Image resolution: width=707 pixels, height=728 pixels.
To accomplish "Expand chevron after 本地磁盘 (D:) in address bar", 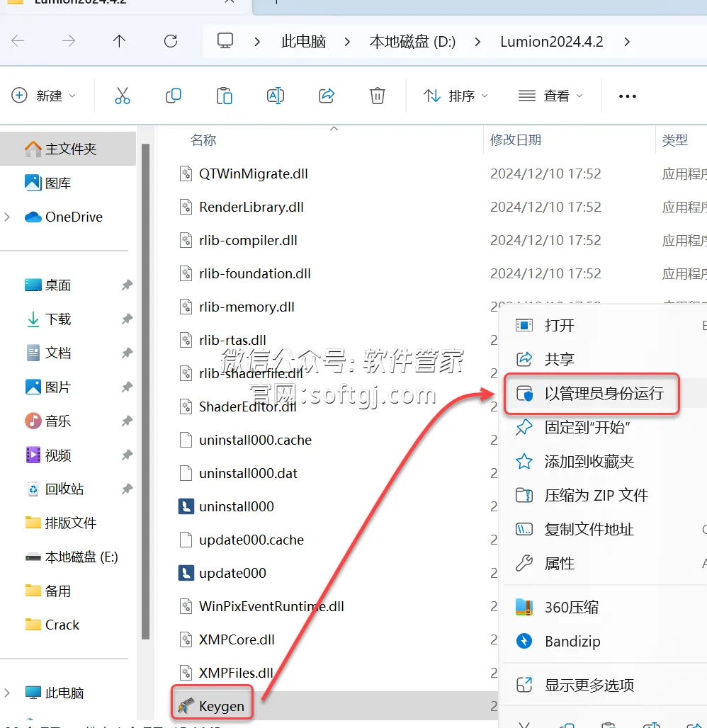I will pyautogui.click(x=477, y=42).
